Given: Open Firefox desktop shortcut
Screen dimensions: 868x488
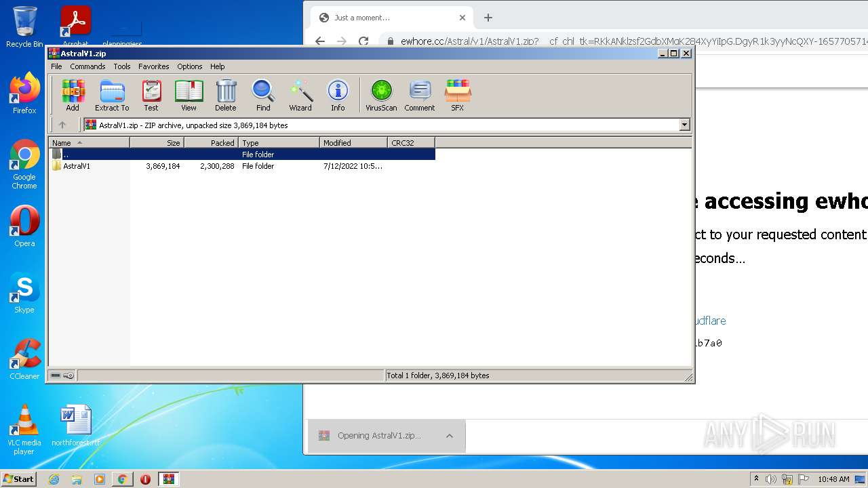Looking at the screenshot, I should pyautogui.click(x=24, y=94).
